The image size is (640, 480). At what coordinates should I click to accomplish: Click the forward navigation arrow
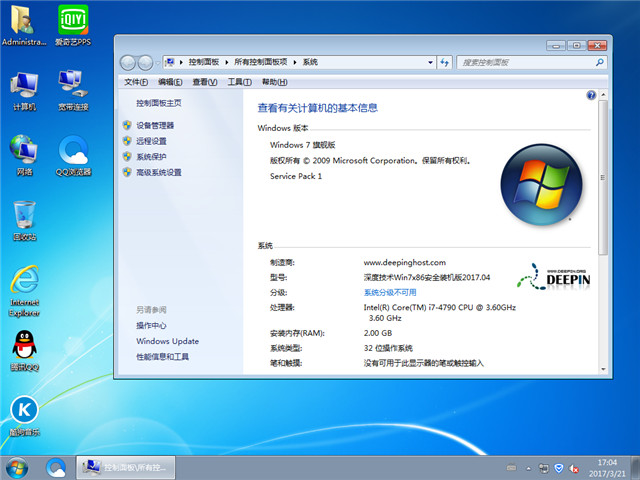145,63
